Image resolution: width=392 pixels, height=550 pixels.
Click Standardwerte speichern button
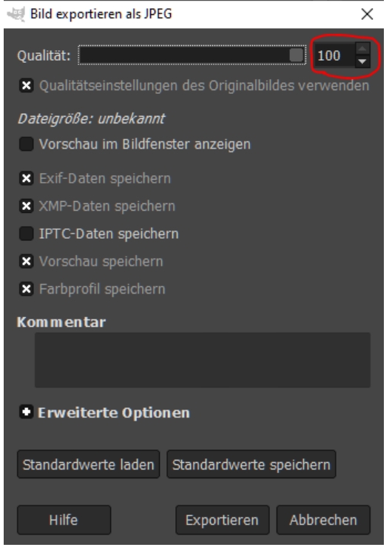251,464
